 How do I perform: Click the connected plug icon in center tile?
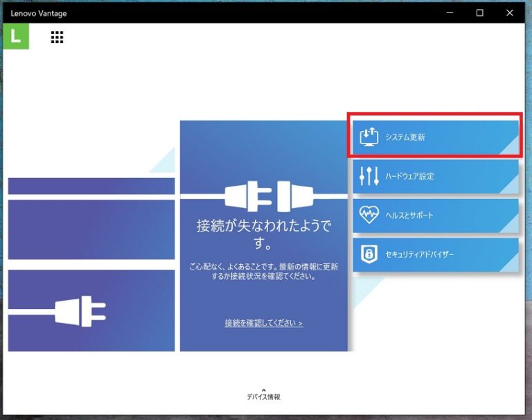pos(269,196)
